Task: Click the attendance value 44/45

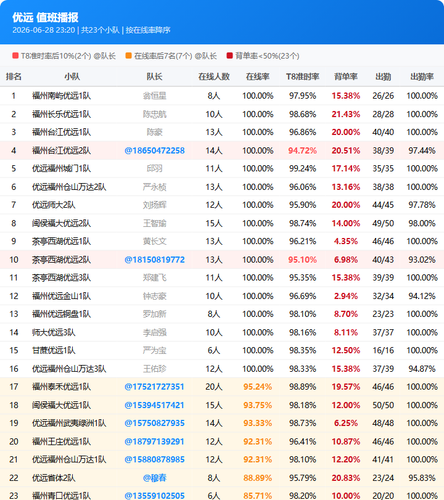Action: pyautogui.click(x=383, y=205)
